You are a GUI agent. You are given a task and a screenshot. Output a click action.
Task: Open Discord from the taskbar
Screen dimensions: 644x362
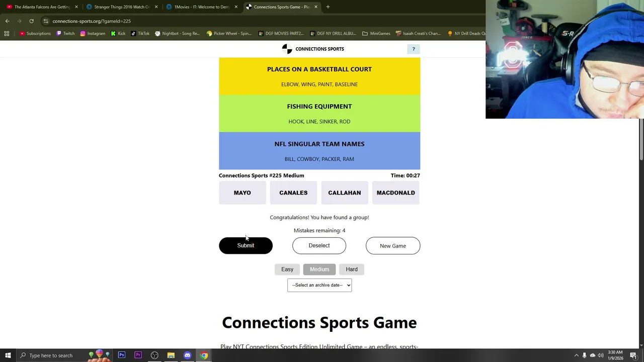click(187, 355)
